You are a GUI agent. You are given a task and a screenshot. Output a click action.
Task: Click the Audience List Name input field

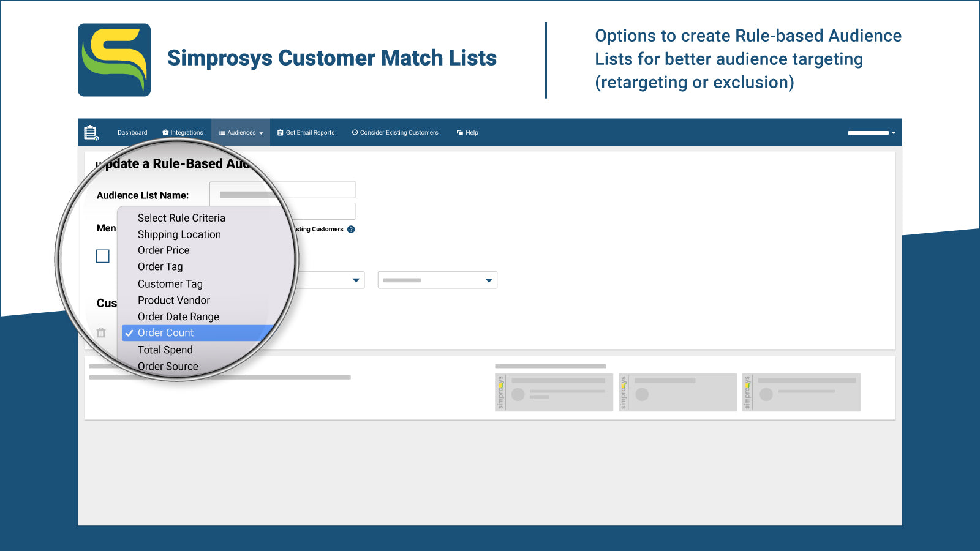coord(282,189)
